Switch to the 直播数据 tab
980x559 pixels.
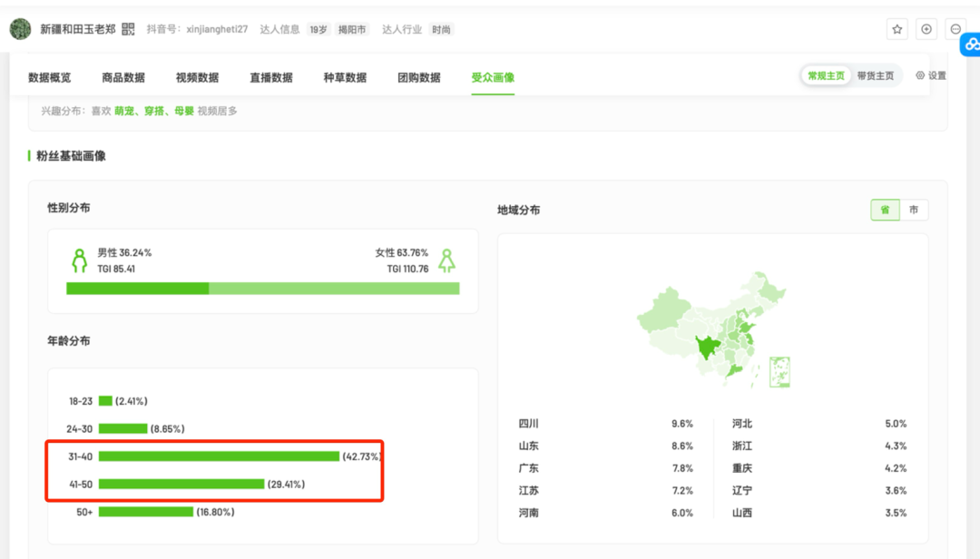tap(271, 78)
